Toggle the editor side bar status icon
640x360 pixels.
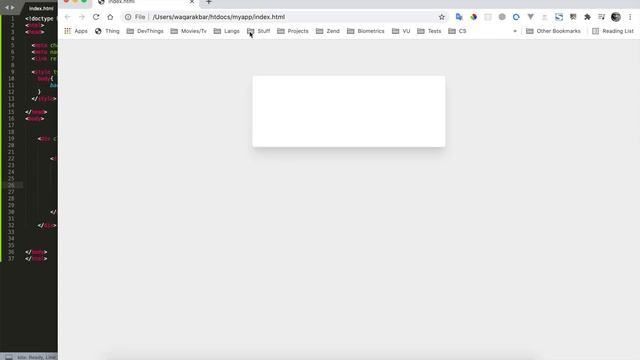9,357
